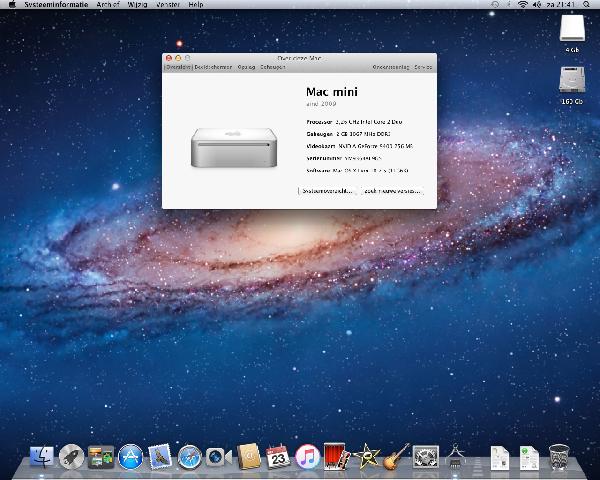Click the Processor specification line

[354, 122]
